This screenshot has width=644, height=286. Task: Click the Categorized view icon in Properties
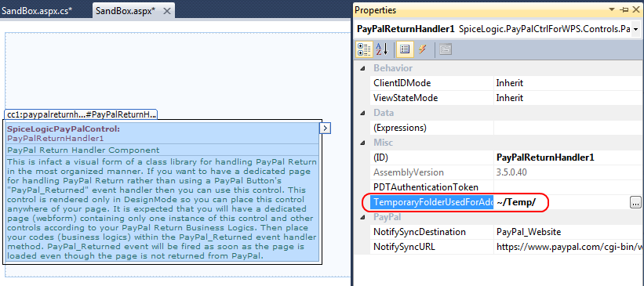coord(364,49)
